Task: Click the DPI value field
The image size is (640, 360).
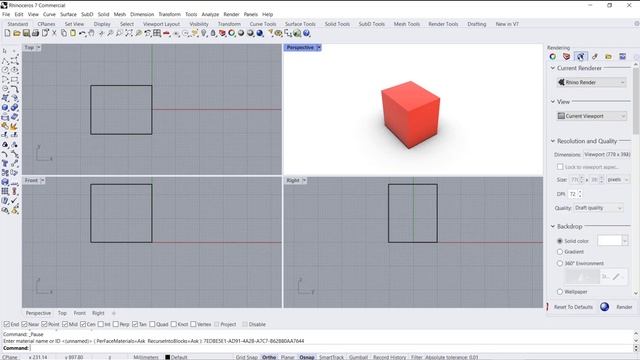Action: [x=573, y=194]
